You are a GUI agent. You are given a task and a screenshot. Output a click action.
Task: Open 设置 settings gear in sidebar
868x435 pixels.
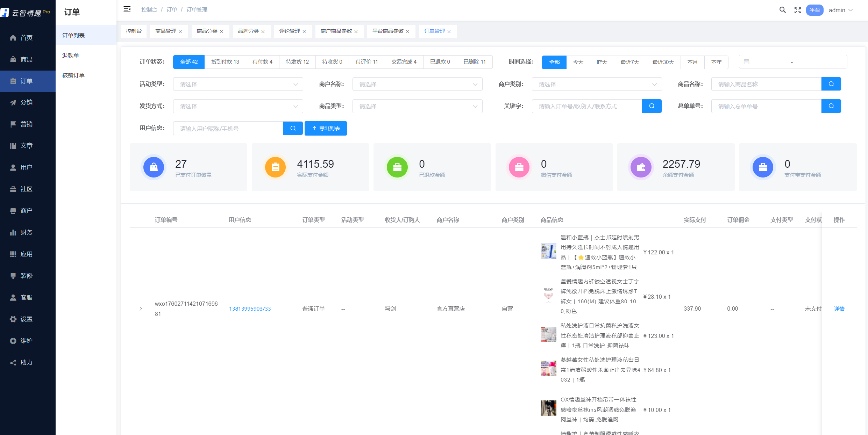(x=26, y=319)
